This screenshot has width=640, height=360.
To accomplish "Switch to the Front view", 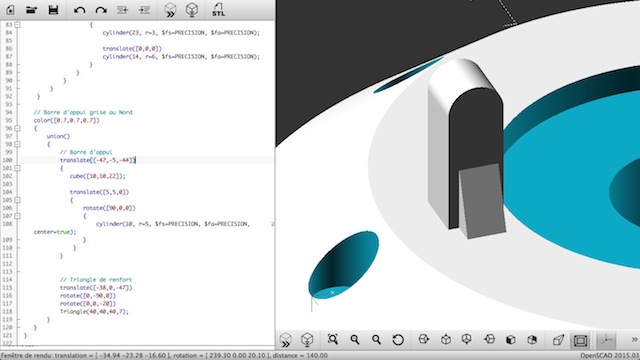I will click(x=511, y=339).
